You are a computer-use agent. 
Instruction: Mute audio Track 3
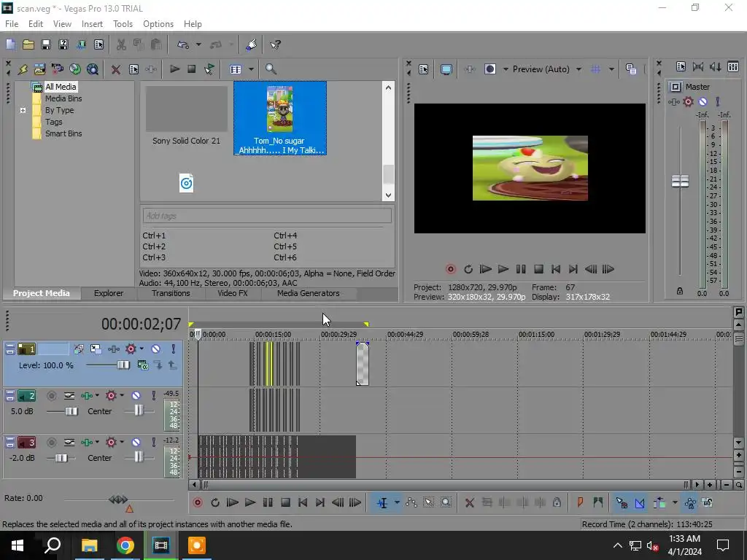pos(136,443)
